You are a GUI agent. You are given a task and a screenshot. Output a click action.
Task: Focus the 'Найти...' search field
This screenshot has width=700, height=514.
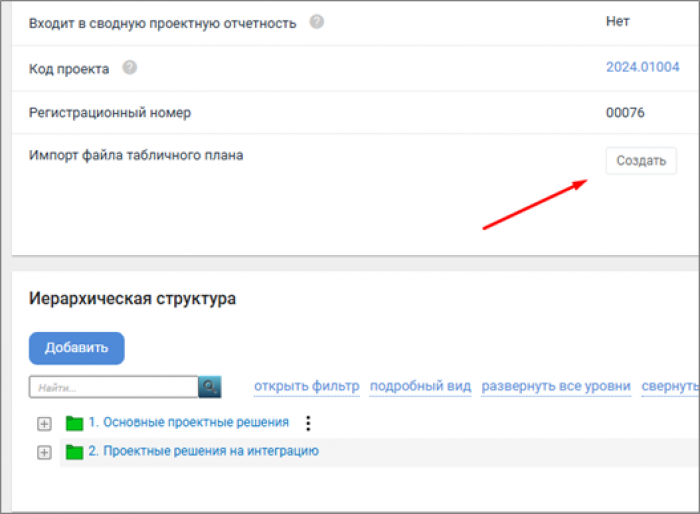tap(113, 387)
